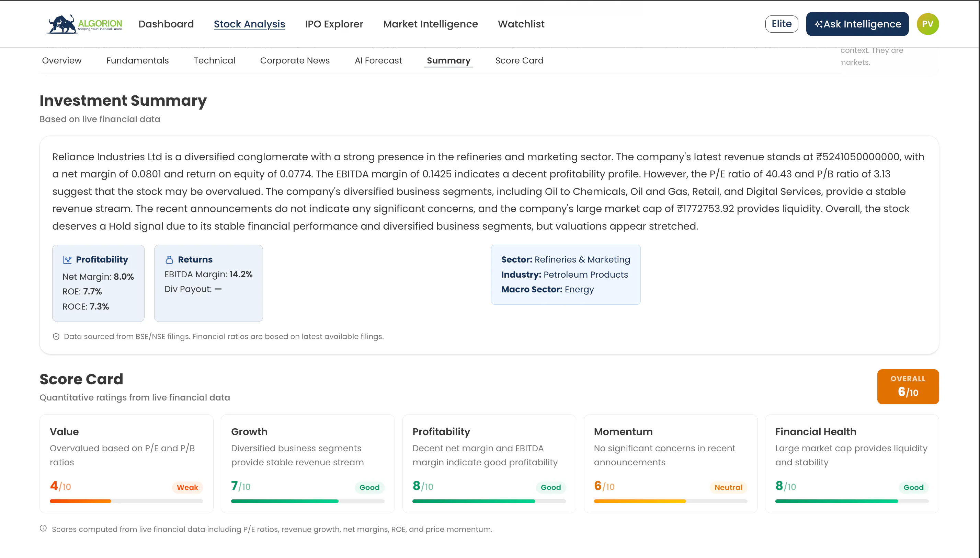This screenshot has width=980, height=558.
Task: Click the Profitability chart icon
Action: tap(68, 260)
